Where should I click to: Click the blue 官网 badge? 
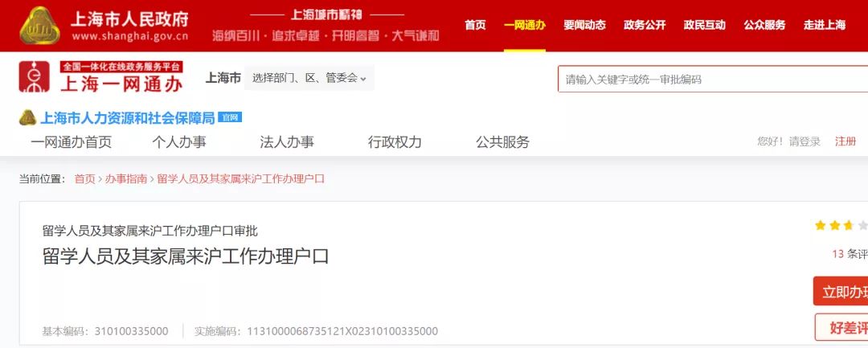[230, 117]
